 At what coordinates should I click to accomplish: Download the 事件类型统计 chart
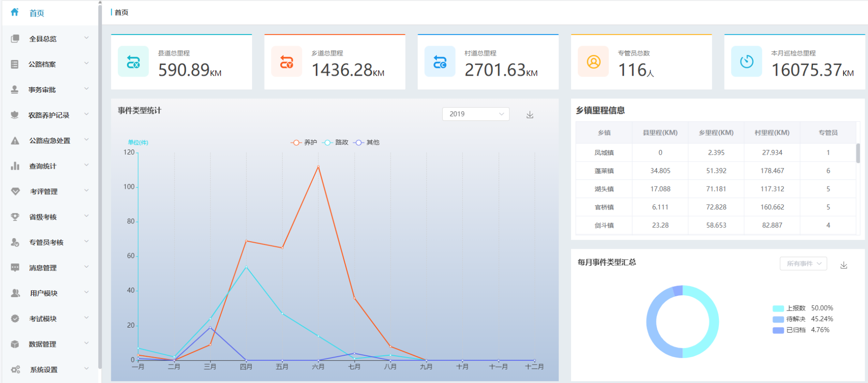[530, 114]
